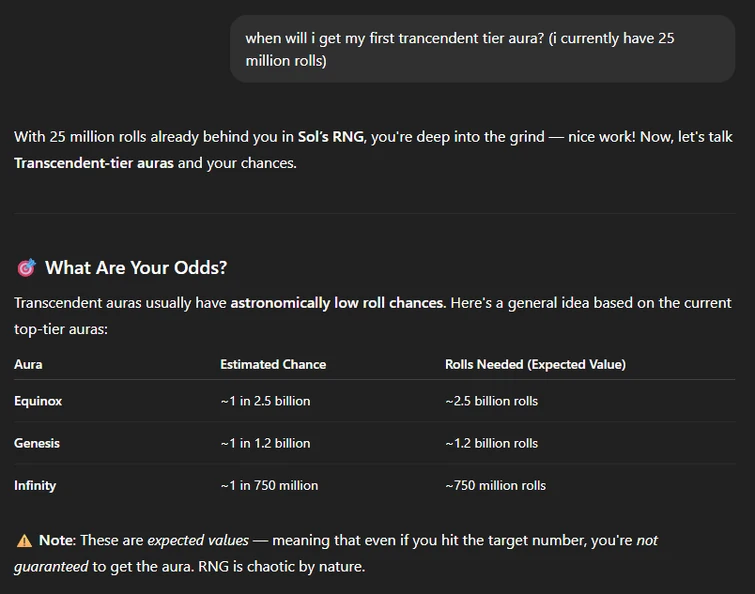Select the Genesis row name
755x594 pixels.
(37, 443)
